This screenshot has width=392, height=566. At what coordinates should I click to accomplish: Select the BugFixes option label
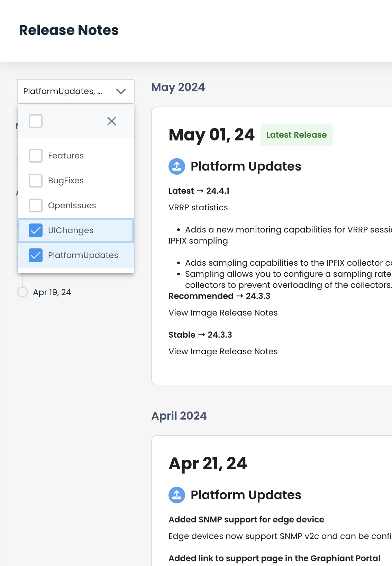[x=66, y=181]
